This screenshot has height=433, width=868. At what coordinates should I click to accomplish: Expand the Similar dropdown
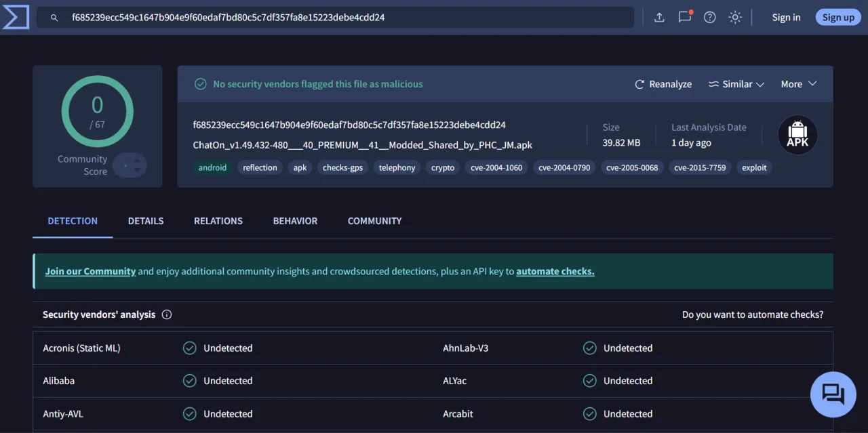pos(736,84)
